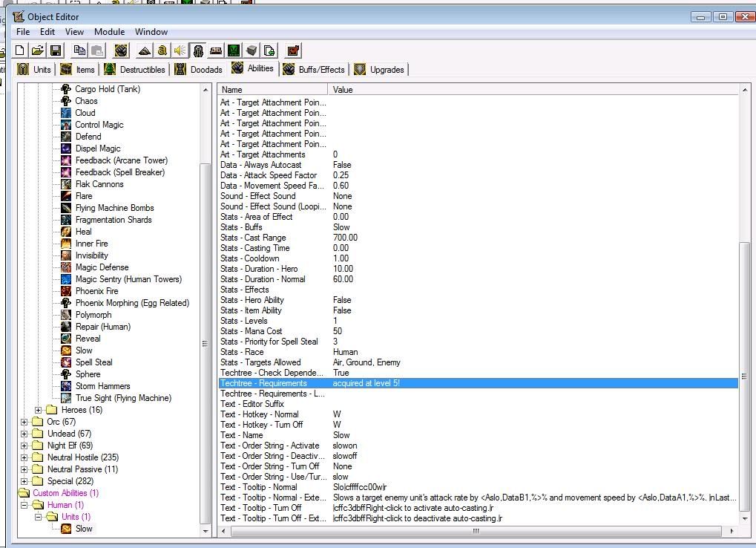Select the Stats - Cast Range row

click(x=479, y=238)
